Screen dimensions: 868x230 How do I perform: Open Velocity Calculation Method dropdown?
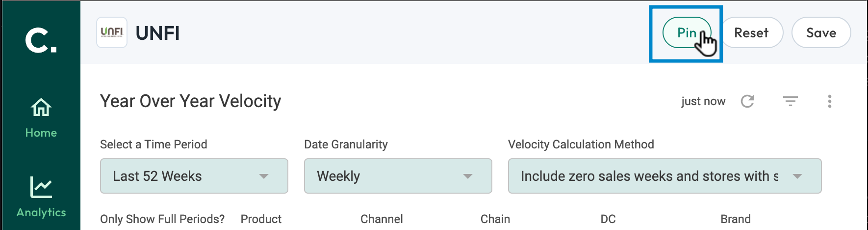[x=665, y=176]
